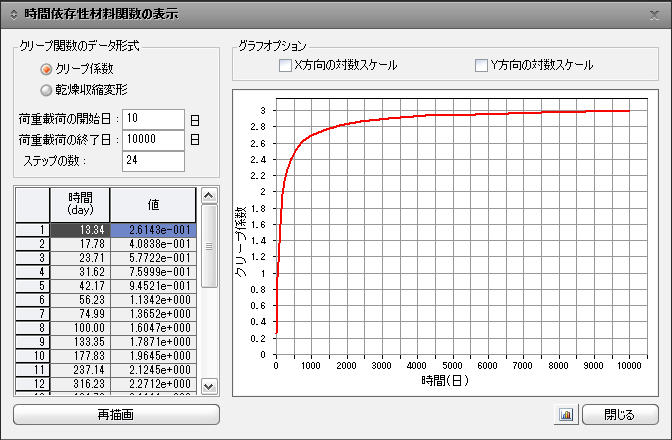Click the time cell showing 100.00
The width and height of the screenshot is (672, 440).
point(80,327)
